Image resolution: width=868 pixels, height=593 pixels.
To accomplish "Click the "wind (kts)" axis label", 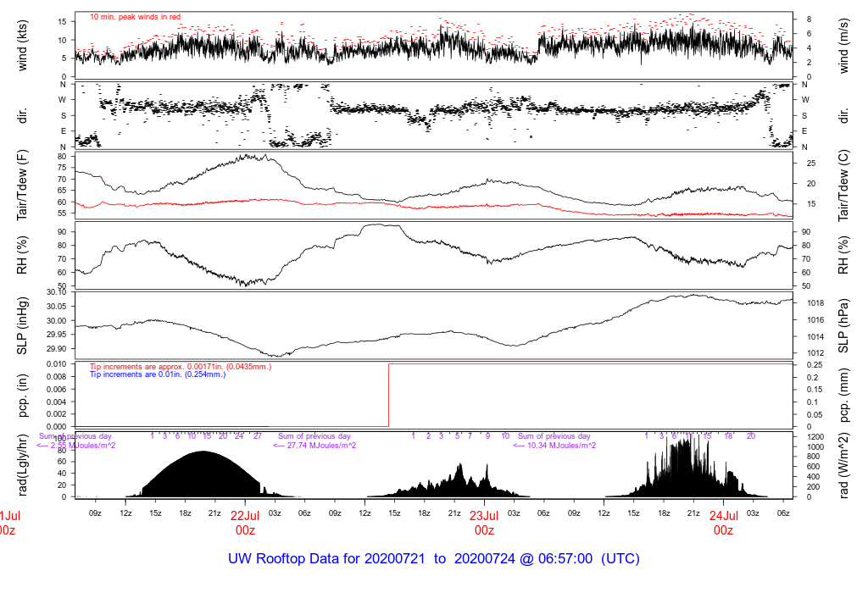I will point(22,46).
